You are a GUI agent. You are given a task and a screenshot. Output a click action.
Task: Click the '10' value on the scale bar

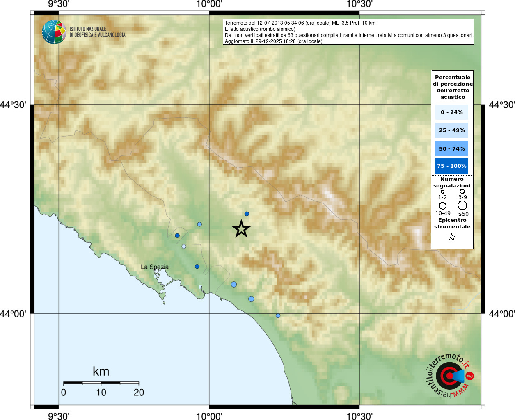(x=101, y=393)
